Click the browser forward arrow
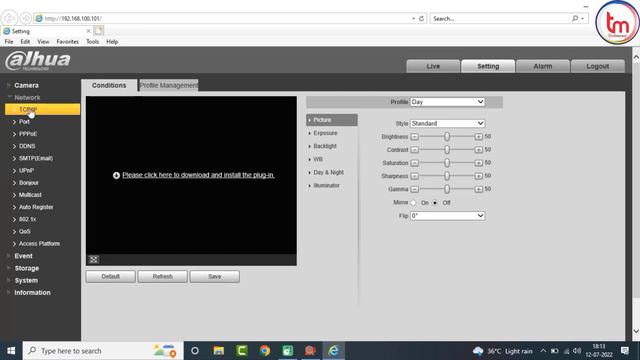The width and height of the screenshot is (640, 360). 26,18
